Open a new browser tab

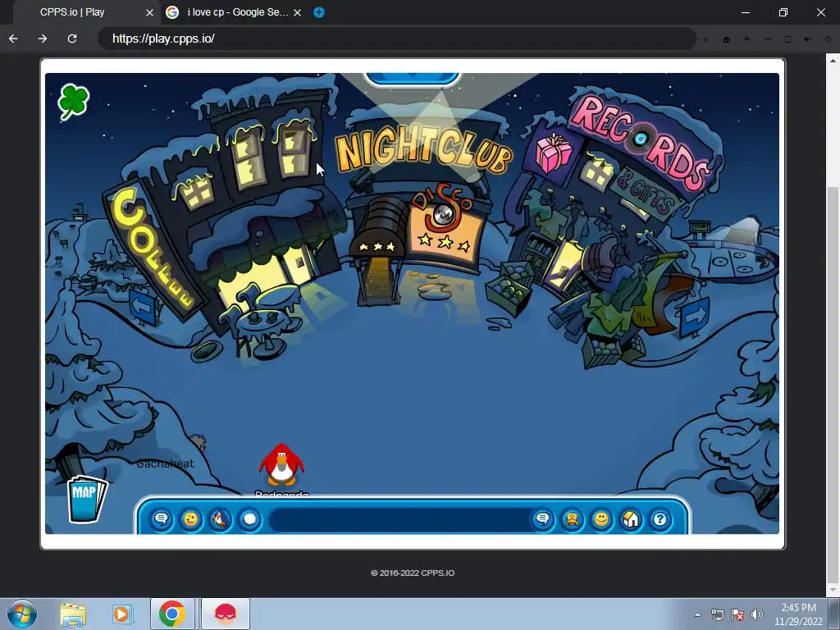[x=319, y=12]
